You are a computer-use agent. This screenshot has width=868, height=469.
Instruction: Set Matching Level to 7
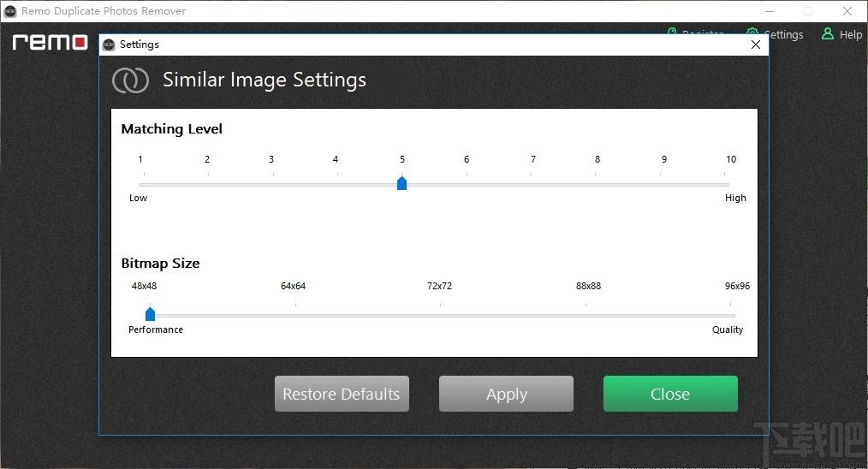pos(533,159)
